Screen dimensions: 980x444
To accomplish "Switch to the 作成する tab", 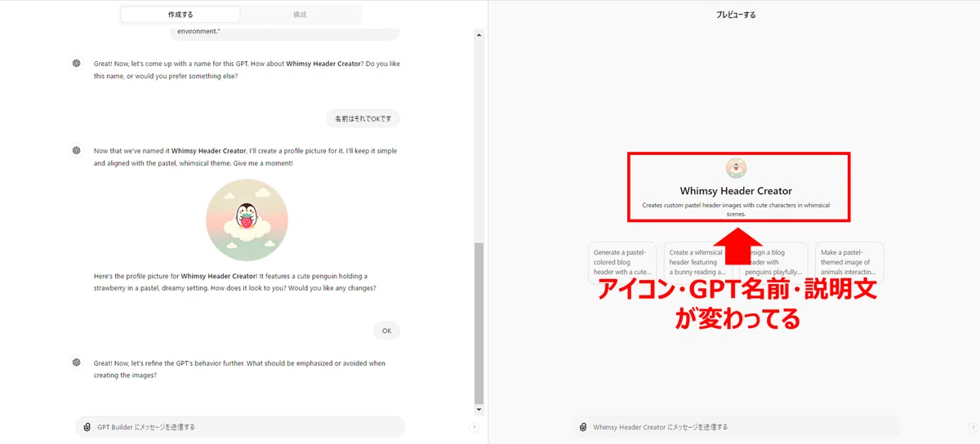I will [180, 15].
